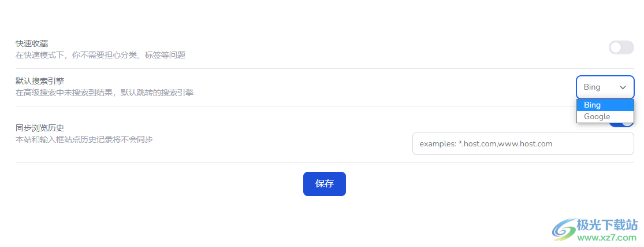The width and height of the screenshot is (644, 247).
Task: Click the 默认搜索引擎 setting label
Action: coord(40,81)
